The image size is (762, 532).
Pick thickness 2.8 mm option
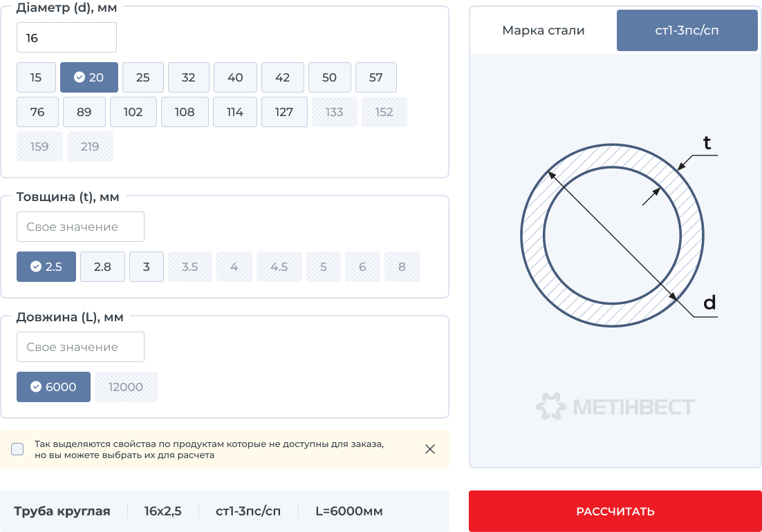[x=102, y=267]
